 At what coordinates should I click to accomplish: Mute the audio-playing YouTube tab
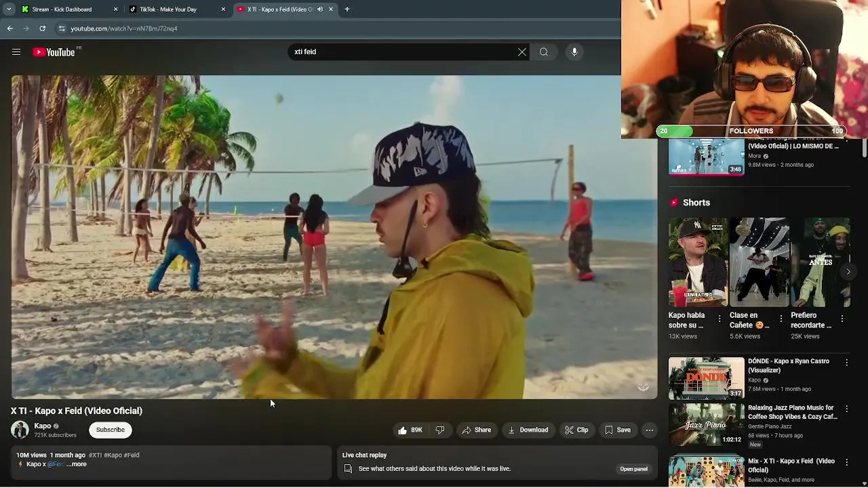point(320,9)
